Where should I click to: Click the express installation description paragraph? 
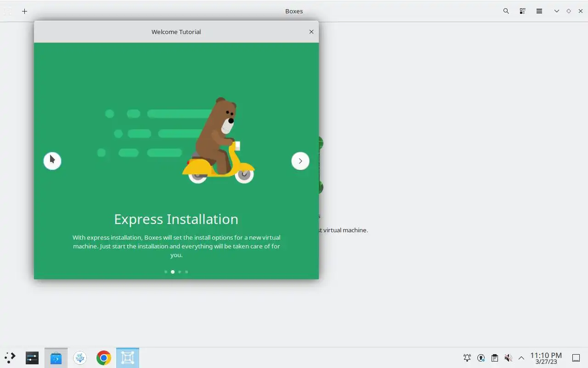(x=176, y=246)
